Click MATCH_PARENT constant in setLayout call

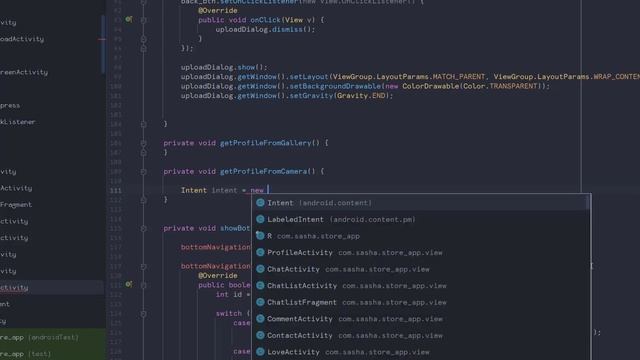[x=459, y=77]
